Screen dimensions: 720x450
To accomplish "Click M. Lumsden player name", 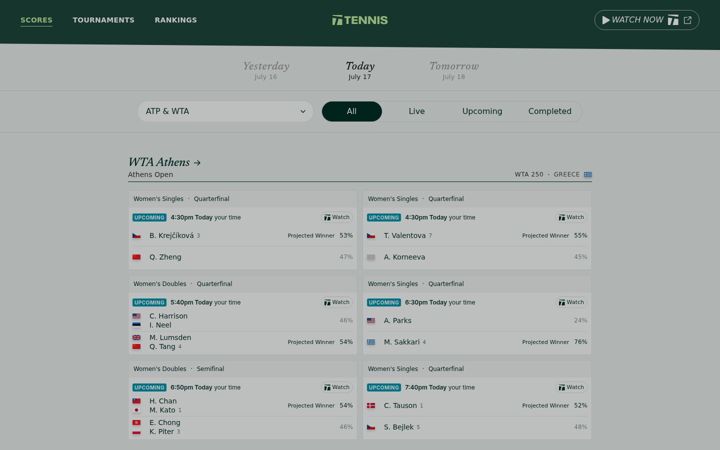I will 170,338.
